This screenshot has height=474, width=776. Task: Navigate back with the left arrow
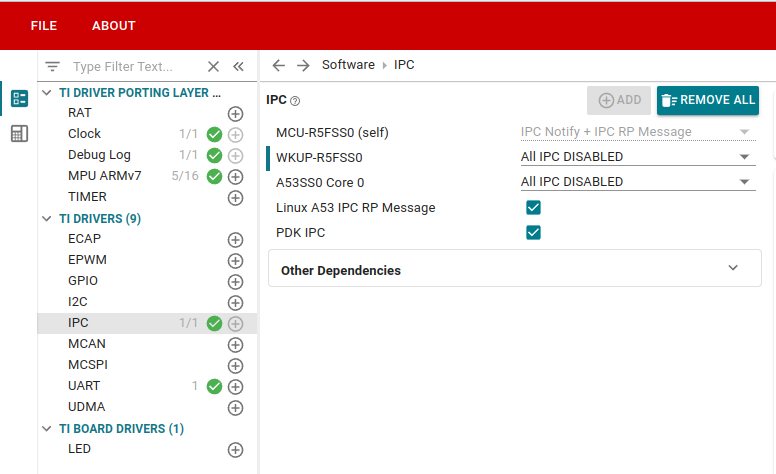coord(279,65)
